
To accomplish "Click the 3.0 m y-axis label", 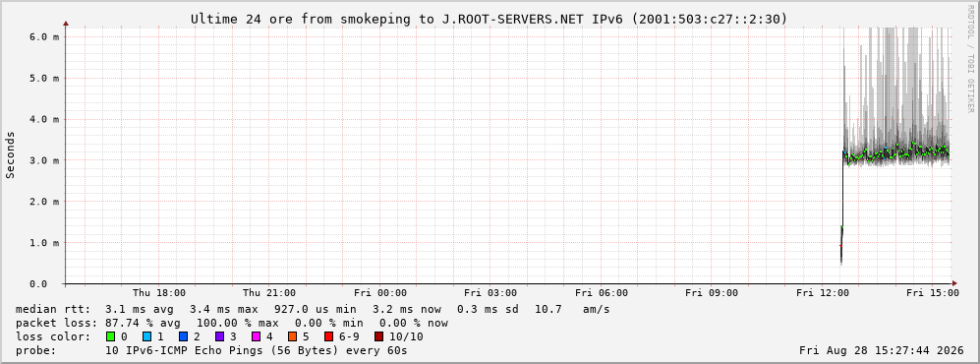I will (44, 160).
